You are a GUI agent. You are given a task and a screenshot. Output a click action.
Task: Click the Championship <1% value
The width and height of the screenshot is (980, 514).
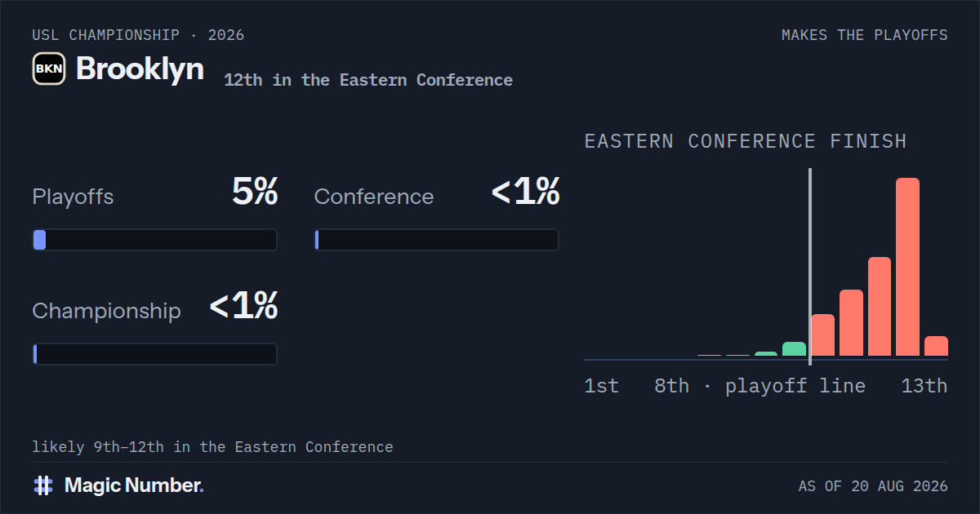click(x=243, y=307)
